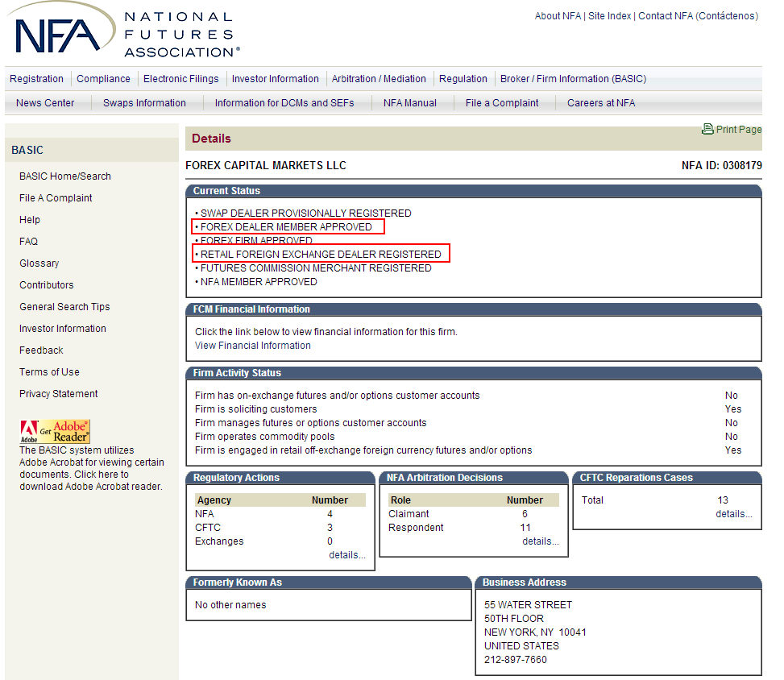Click File A Complaint in sidebar
Viewport: 784px width, 680px height.
(56, 198)
